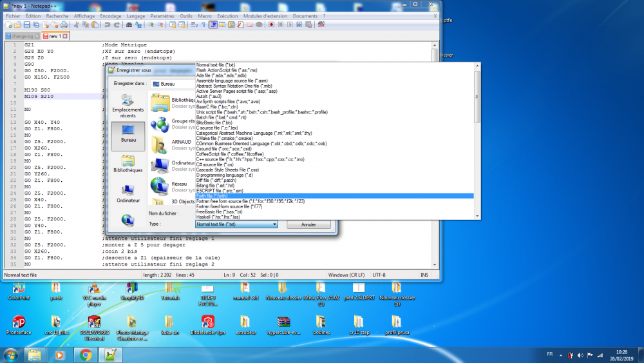Open the Macro menu
The width and height of the screenshot is (644, 363).
pyautogui.click(x=205, y=16)
